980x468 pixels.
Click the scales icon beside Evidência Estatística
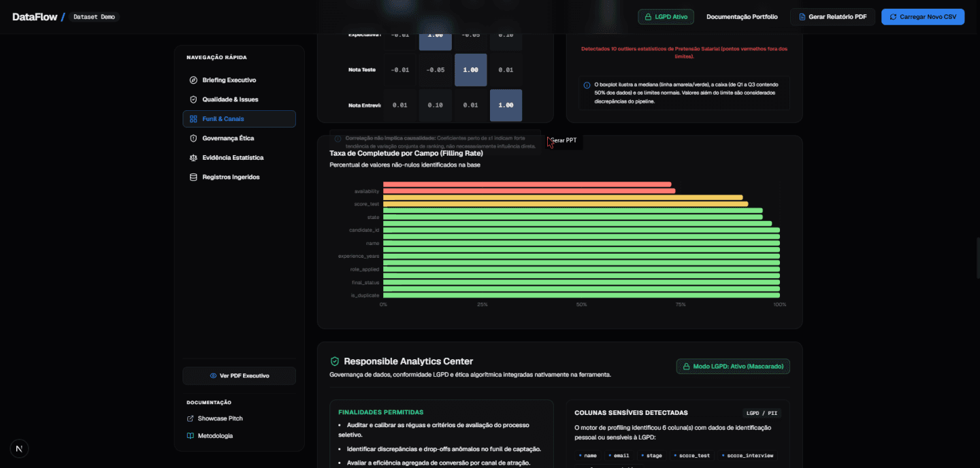193,158
